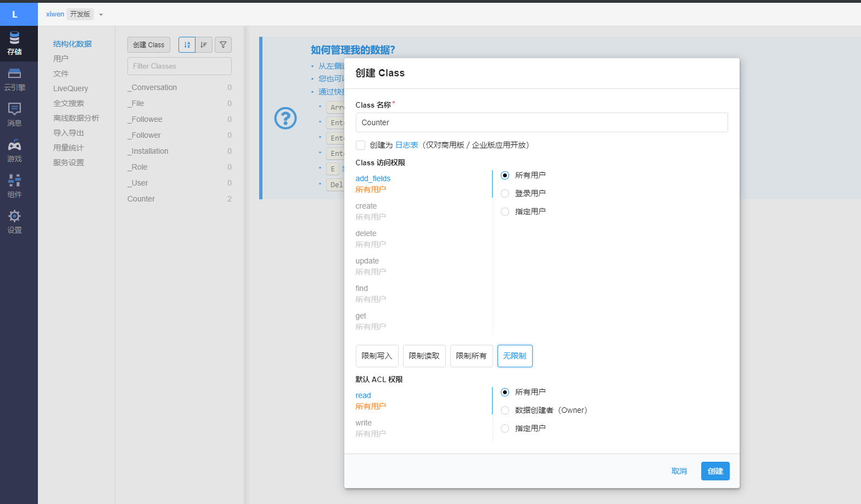Open 导入导出 menu item
This screenshot has width=861, height=504.
pos(69,133)
